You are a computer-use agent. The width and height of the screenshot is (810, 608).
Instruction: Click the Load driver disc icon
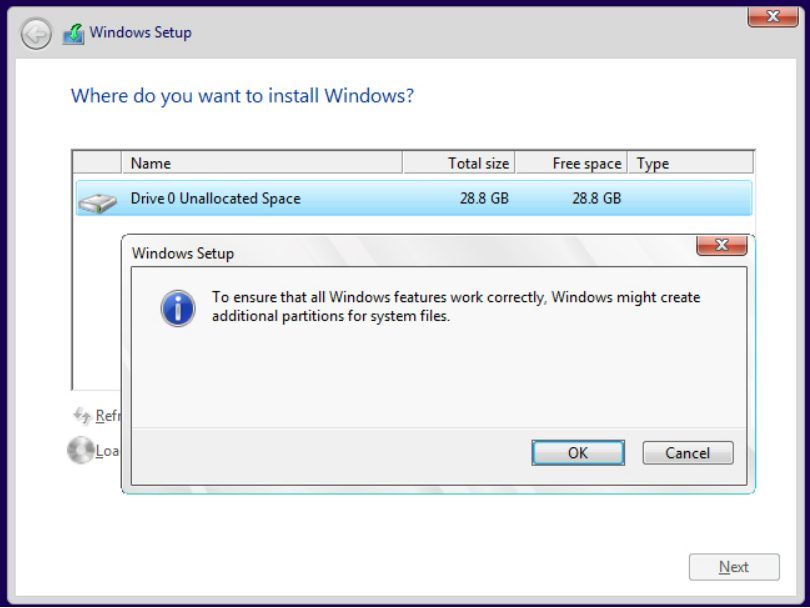(x=81, y=450)
